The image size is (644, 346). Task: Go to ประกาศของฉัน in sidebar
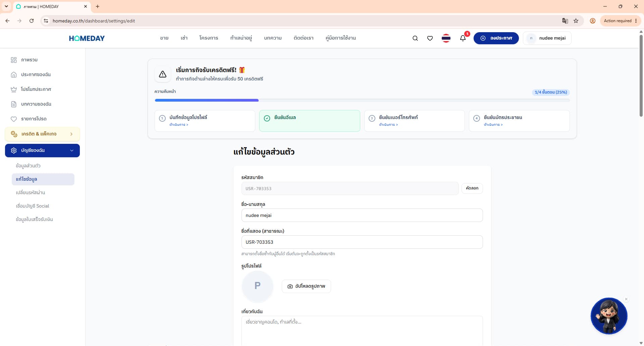click(43, 74)
